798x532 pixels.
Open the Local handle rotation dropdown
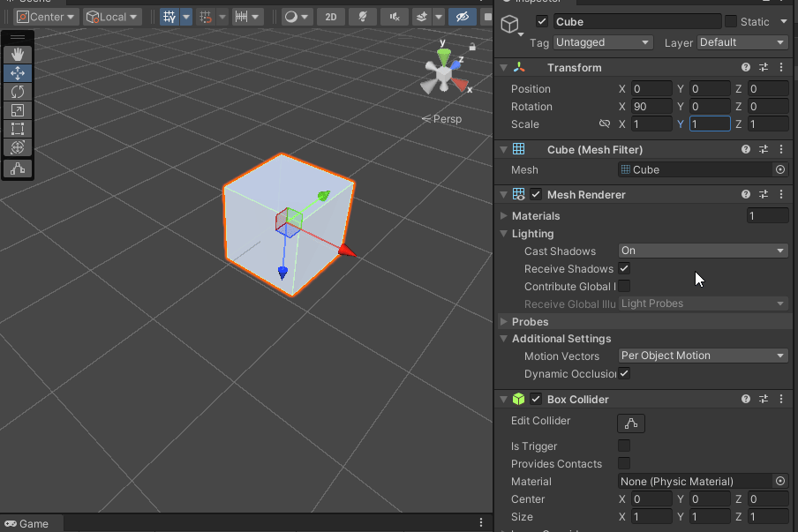[111, 17]
